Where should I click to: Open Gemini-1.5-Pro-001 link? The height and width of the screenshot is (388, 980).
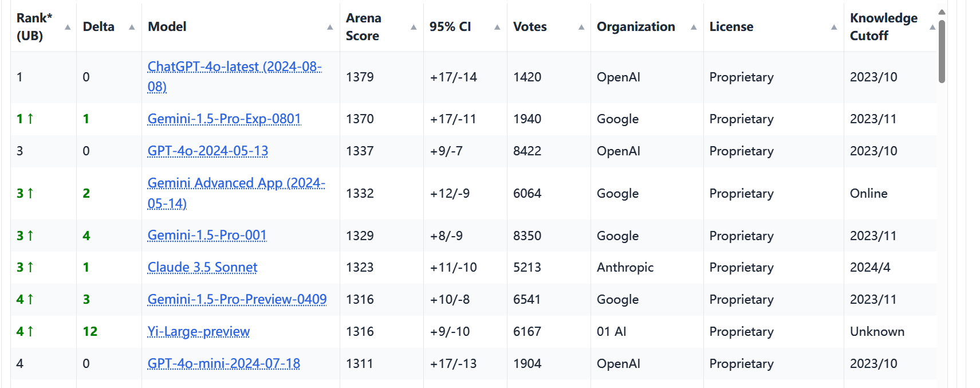pyautogui.click(x=207, y=236)
